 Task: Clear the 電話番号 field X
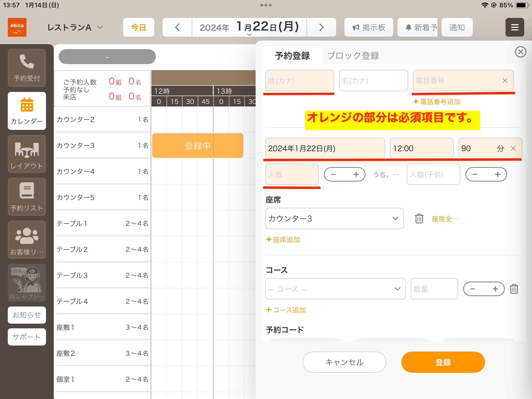505,81
